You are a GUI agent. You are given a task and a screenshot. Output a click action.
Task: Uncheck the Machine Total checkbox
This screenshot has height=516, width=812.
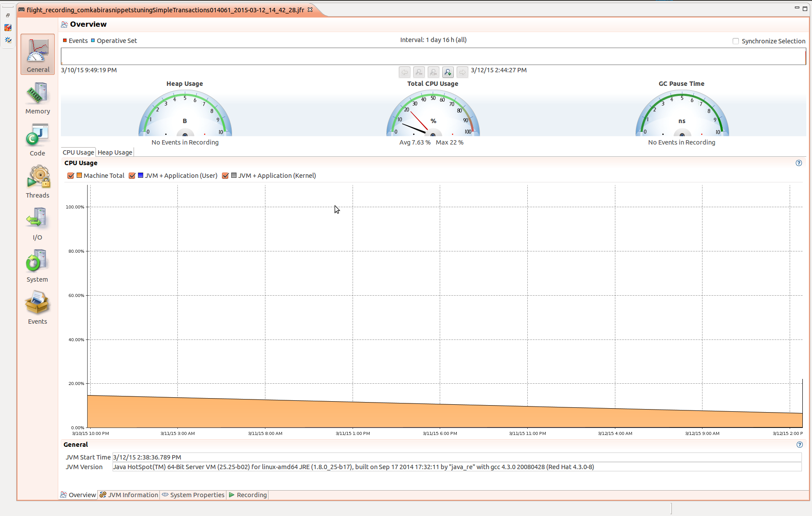tap(71, 176)
